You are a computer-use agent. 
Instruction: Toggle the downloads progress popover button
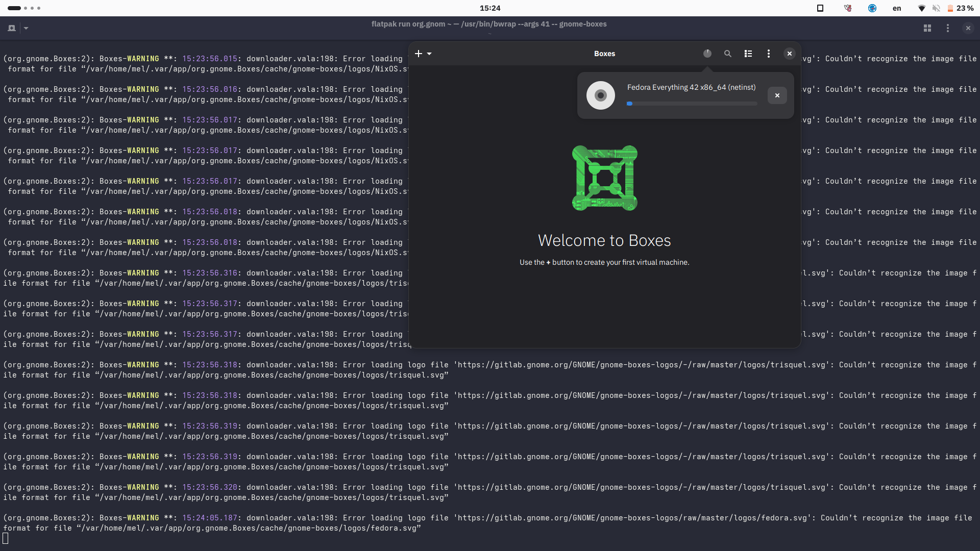pos(707,54)
